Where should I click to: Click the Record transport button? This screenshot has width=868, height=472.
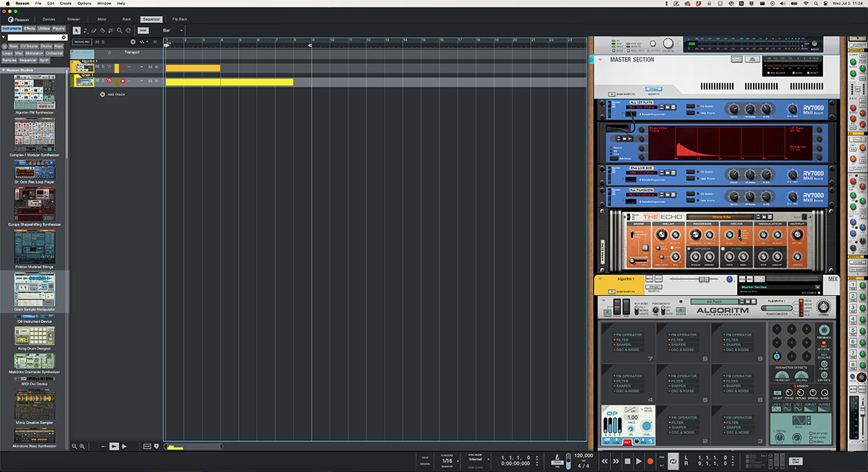[x=650, y=460]
